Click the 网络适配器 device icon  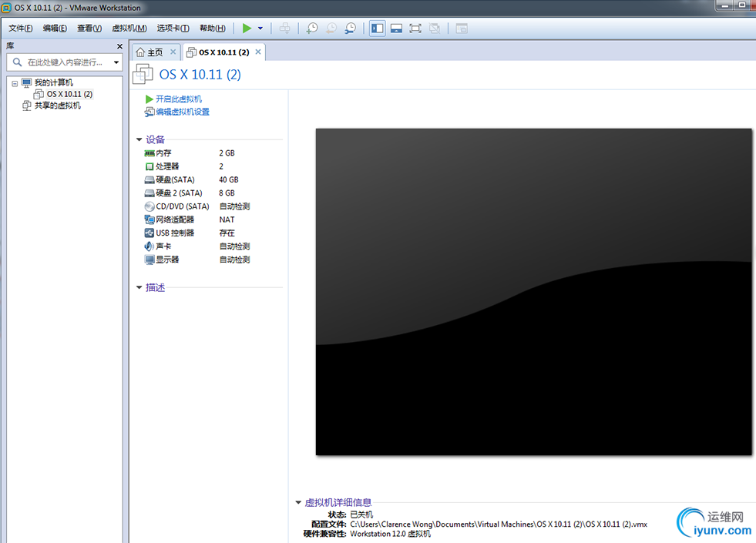coord(148,220)
